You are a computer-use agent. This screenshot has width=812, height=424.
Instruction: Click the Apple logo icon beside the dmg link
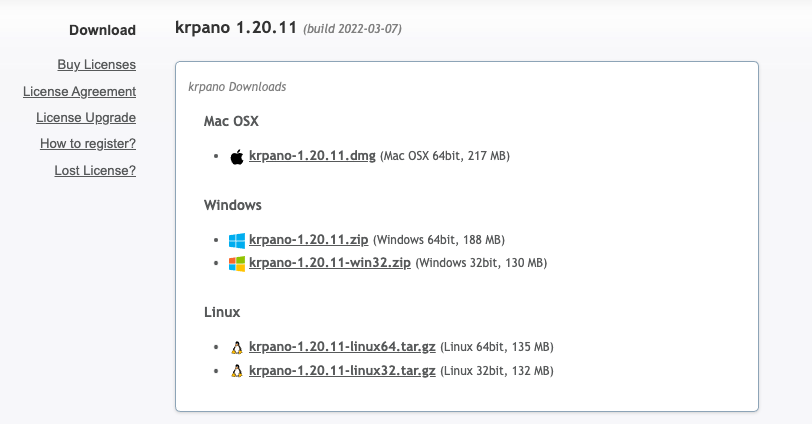[237, 156]
